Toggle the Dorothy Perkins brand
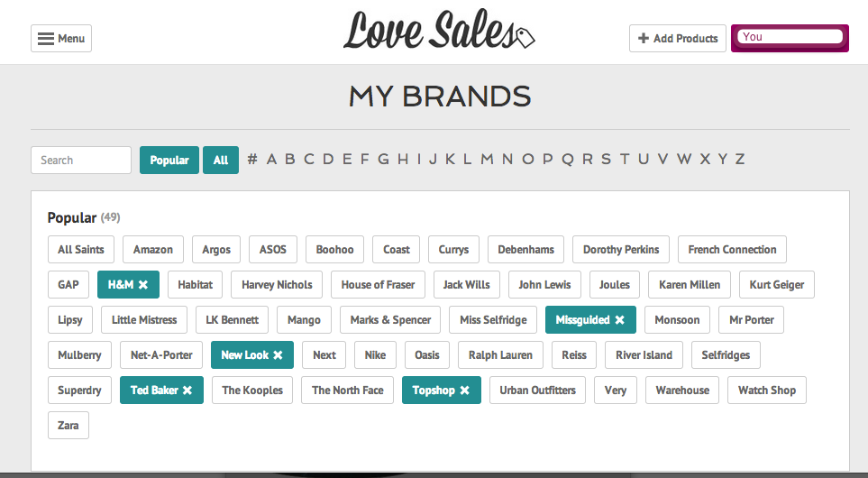 tap(621, 249)
